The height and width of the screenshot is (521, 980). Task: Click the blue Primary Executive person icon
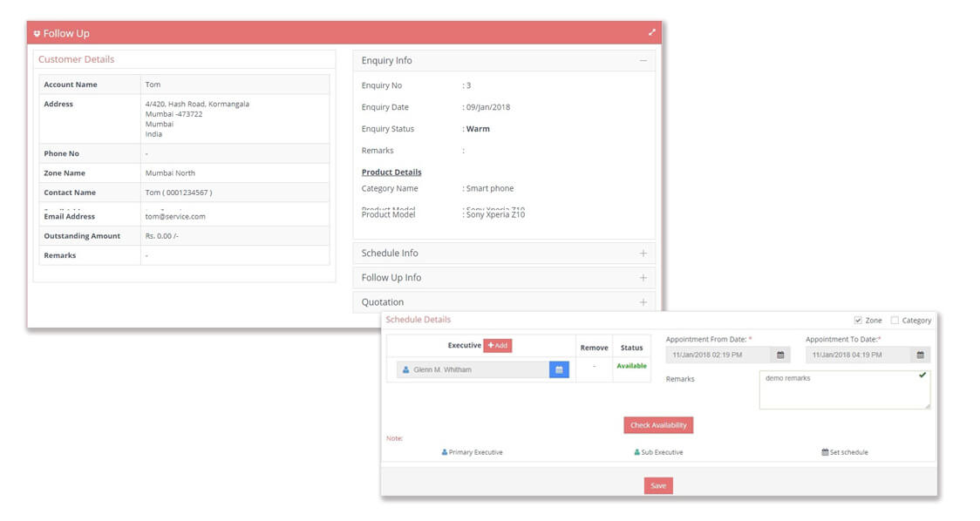(445, 452)
